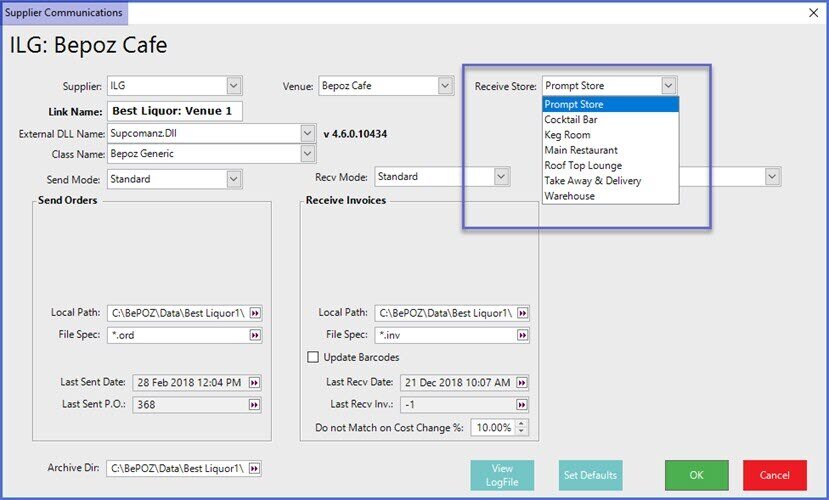
Task: Click arrow icon beside *.ord File Spec
Action: pos(255,335)
